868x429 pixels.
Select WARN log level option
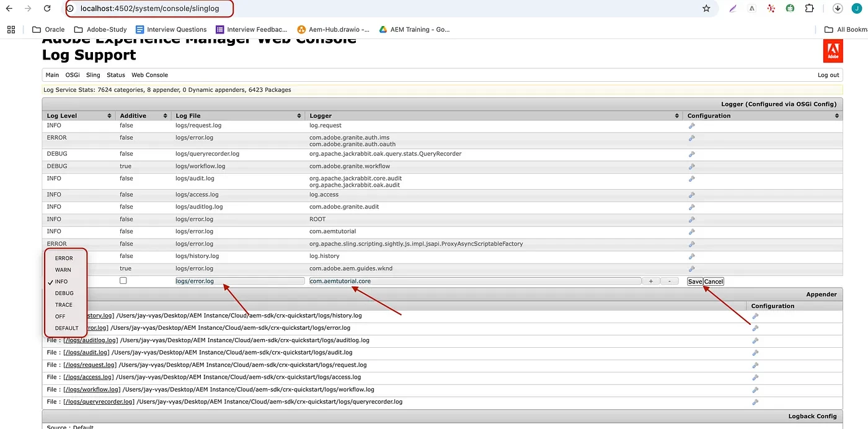(x=63, y=270)
